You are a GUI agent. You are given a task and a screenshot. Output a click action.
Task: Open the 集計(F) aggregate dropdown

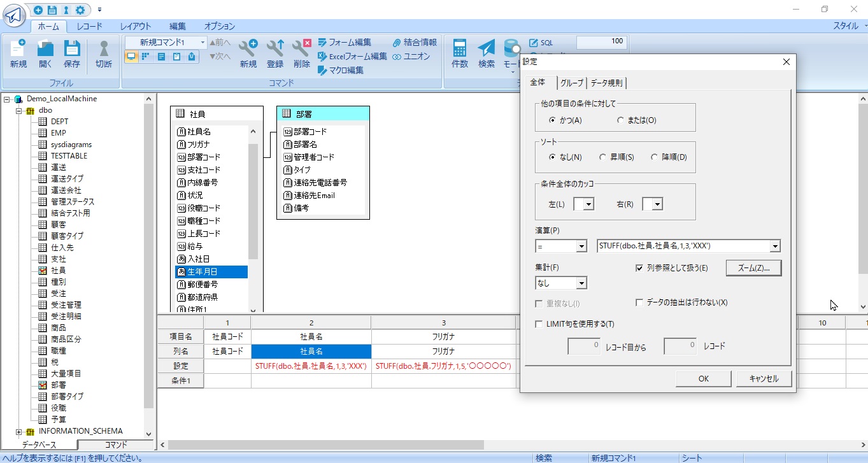coord(581,283)
